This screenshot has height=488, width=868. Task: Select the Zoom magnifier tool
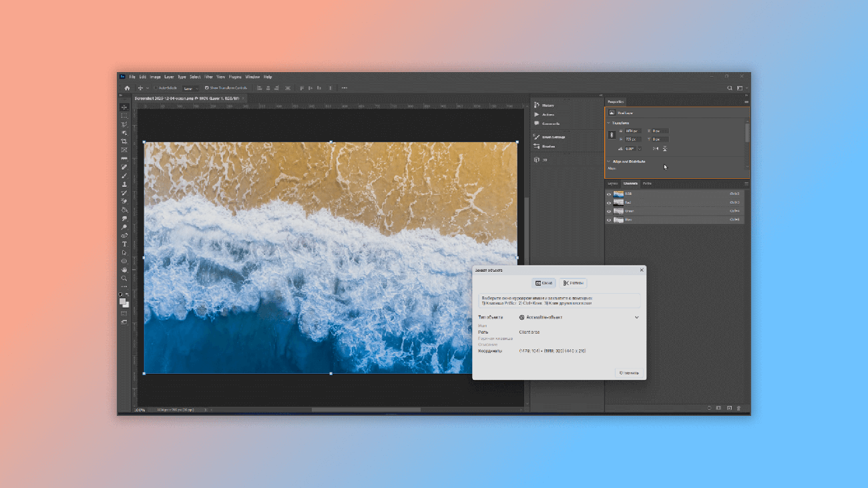tap(124, 278)
